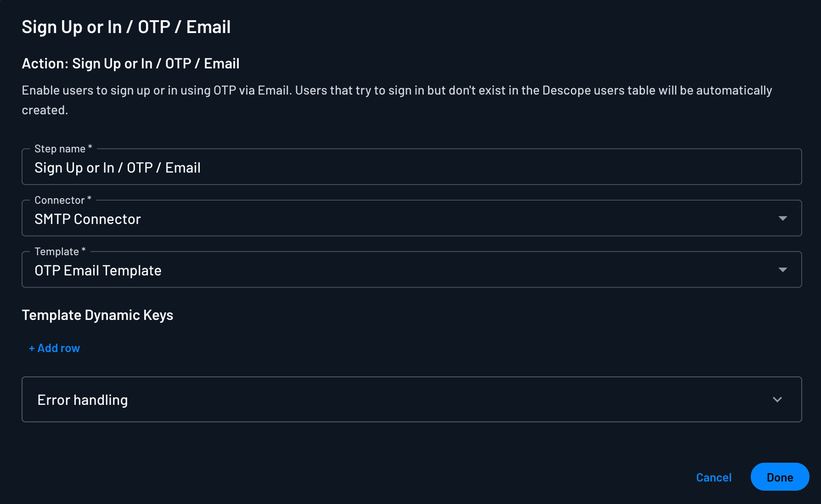
Task: Expand the Template dropdown arrow
Action: 783,269
